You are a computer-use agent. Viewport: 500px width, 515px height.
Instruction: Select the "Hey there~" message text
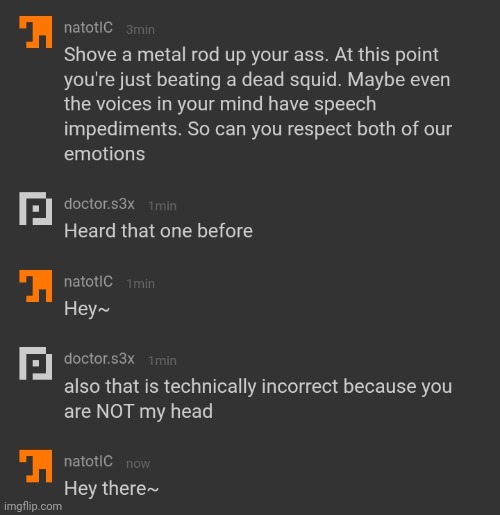[x=111, y=489]
